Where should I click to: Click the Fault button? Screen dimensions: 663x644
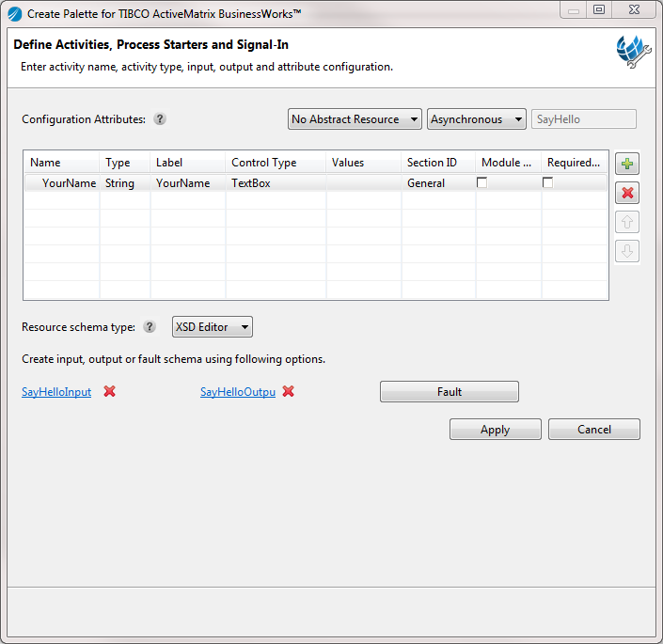click(450, 392)
